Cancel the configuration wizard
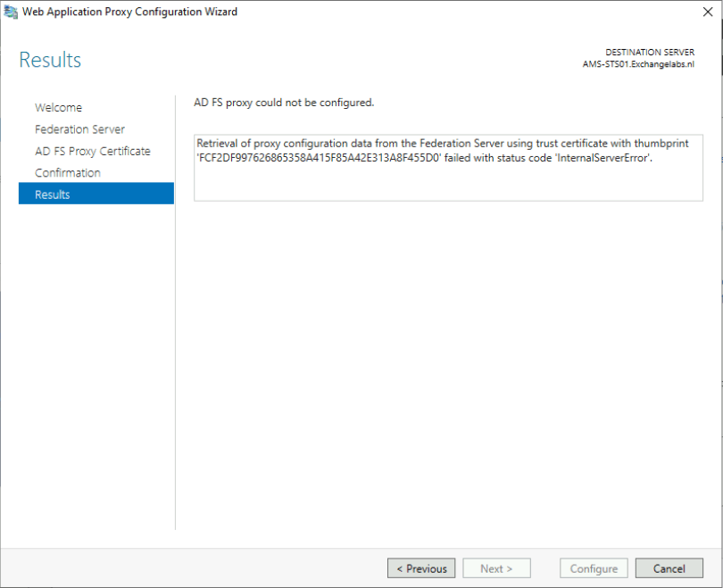The image size is (723, 588). [x=669, y=568]
